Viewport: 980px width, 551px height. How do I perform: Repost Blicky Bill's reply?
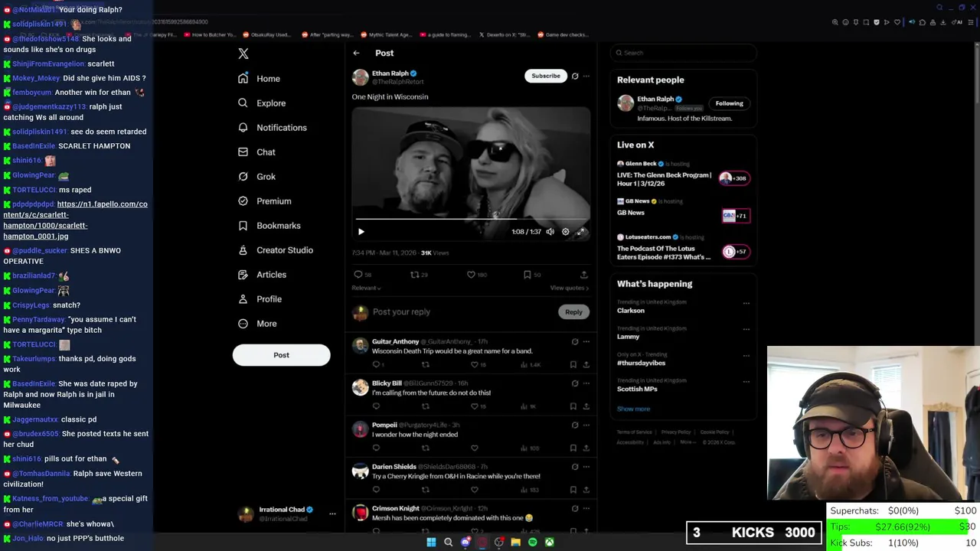click(425, 406)
